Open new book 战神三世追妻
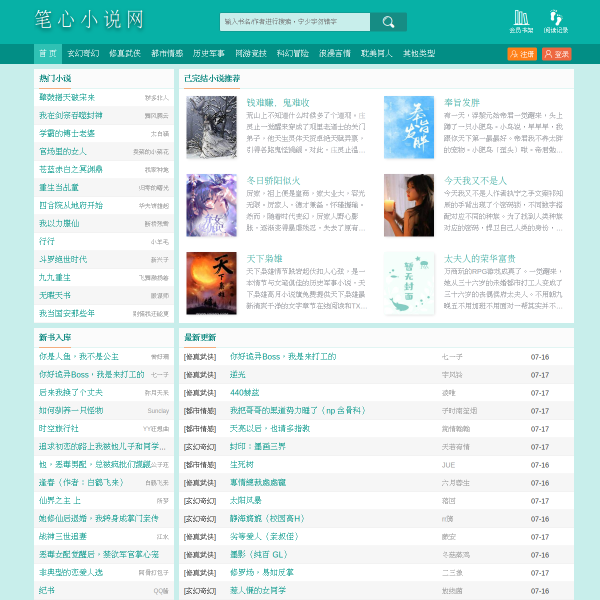The width and height of the screenshot is (600, 600). 63,536
